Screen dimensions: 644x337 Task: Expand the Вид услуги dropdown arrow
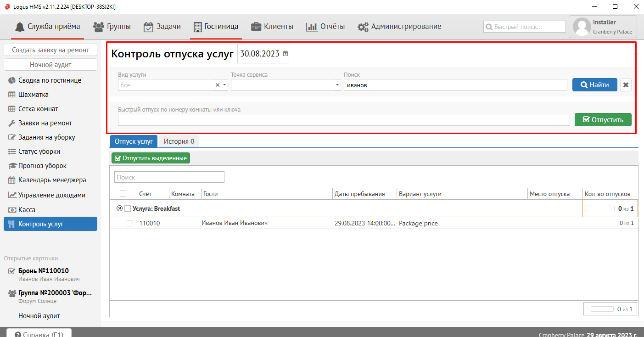coord(224,85)
